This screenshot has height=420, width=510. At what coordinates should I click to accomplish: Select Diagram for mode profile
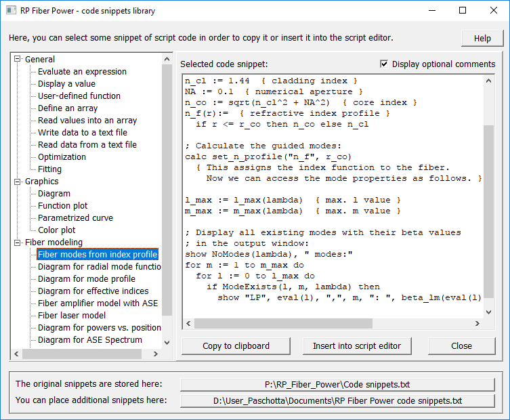(x=86, y=279)
